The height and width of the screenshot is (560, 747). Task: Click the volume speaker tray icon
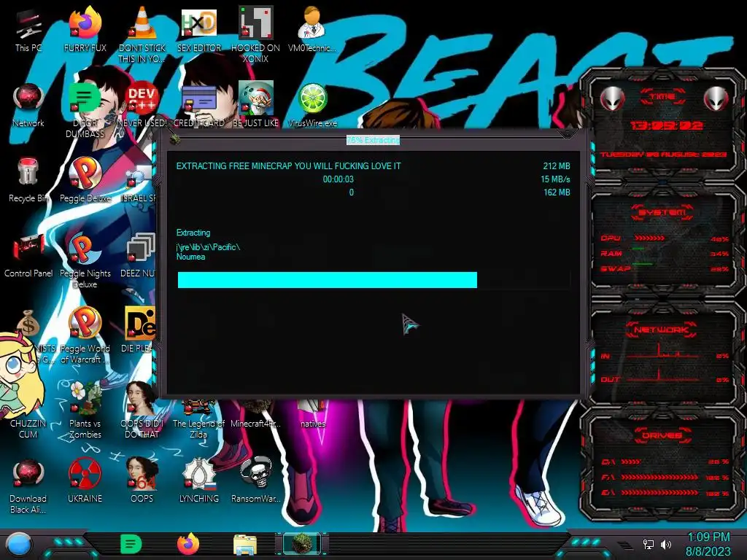click(x=665, y=544)
